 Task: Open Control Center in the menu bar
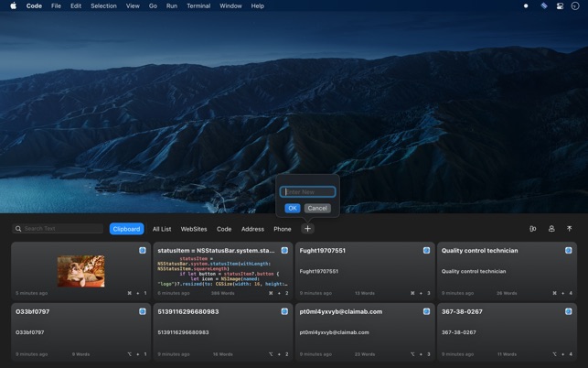tap(560, 5)
